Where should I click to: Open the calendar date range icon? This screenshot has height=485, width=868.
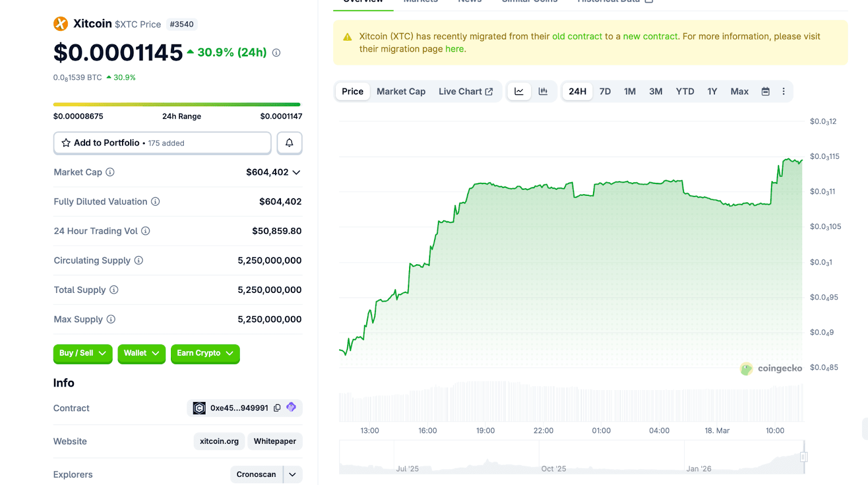tap(765, 91)
